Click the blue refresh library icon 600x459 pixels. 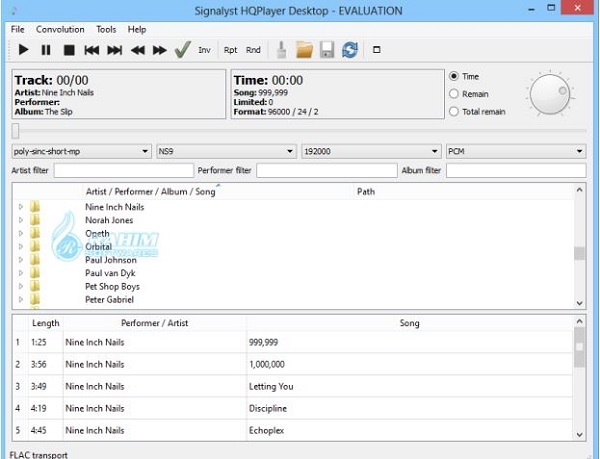click(349, 50)
